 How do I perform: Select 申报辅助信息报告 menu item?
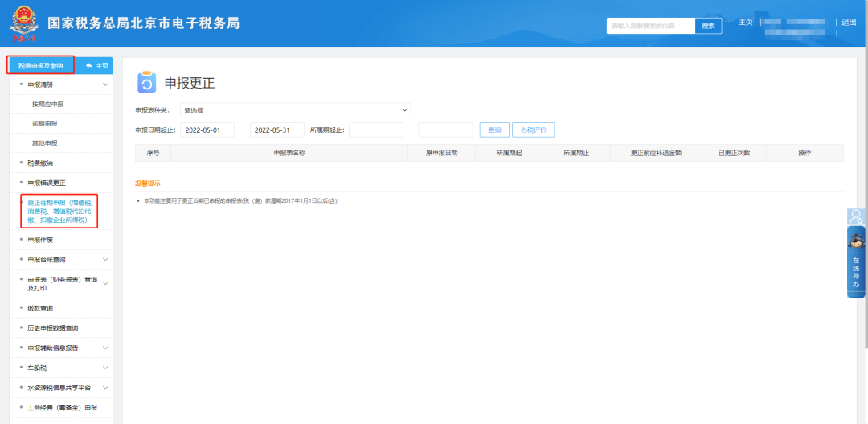point(53,348)
